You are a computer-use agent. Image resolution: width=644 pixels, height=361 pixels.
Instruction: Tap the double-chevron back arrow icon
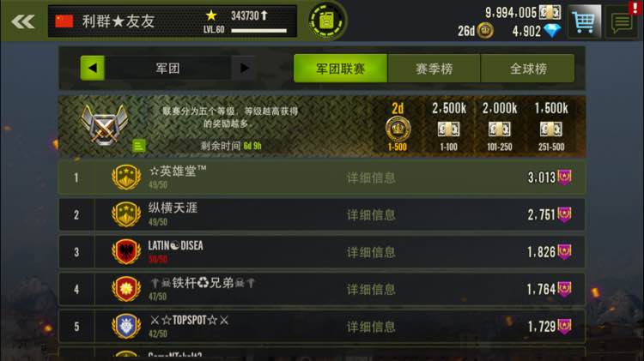[23, 21]
